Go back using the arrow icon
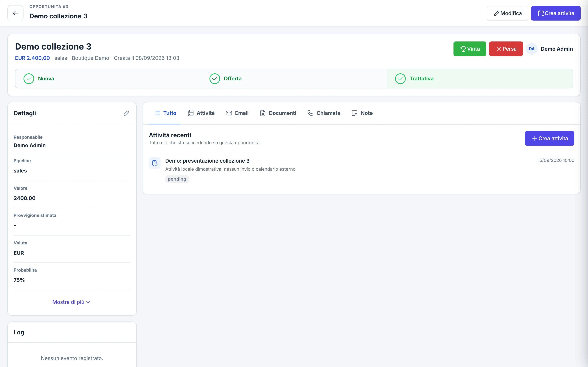This screenshot has height=367, width=588. point(15,13)
